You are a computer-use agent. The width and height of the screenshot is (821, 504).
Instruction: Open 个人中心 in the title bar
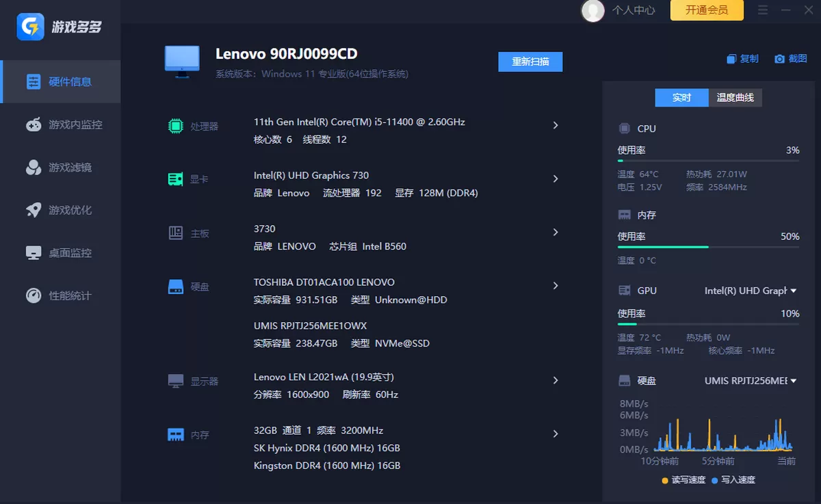634,10
